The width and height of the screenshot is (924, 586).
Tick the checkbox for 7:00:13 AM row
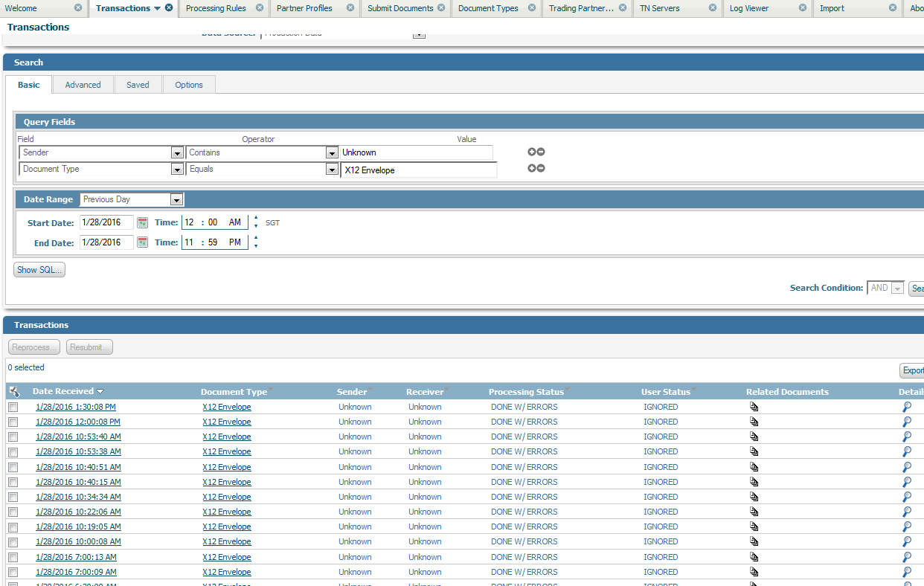13,557
